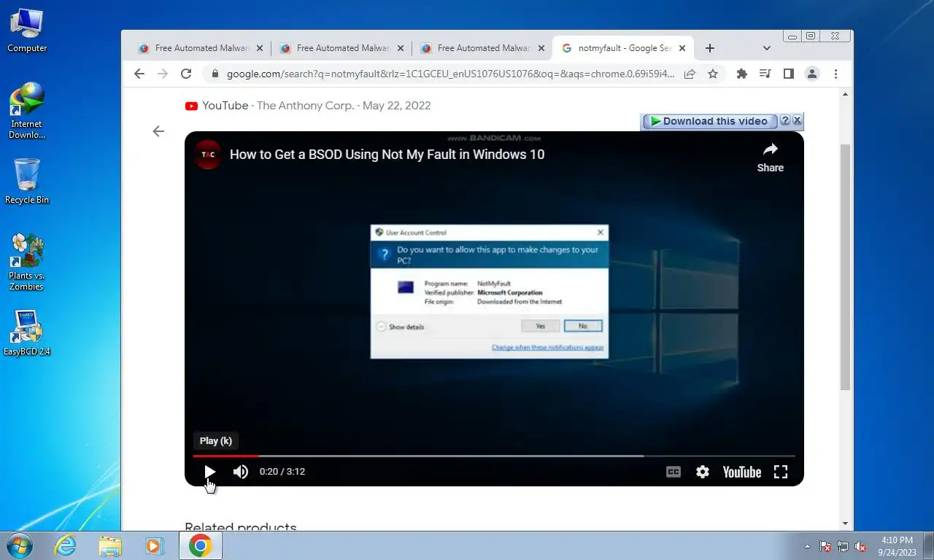Reload the current page

coord(186,74)
